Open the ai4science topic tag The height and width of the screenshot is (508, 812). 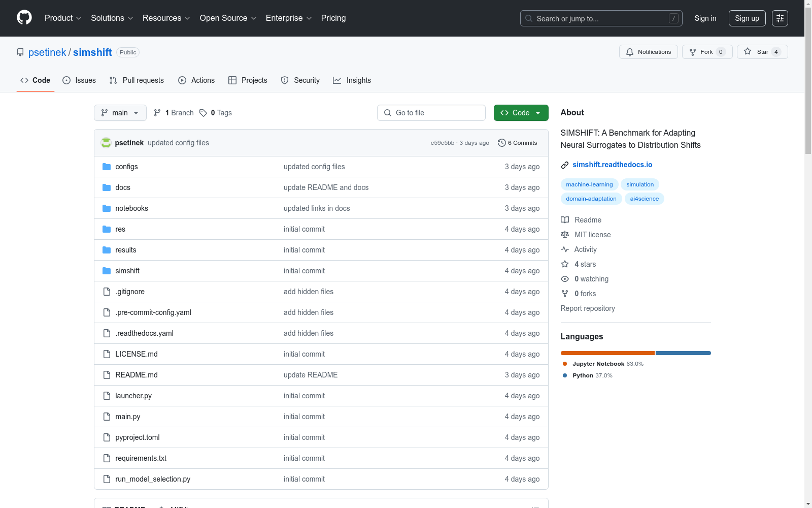tap(645, 199)
